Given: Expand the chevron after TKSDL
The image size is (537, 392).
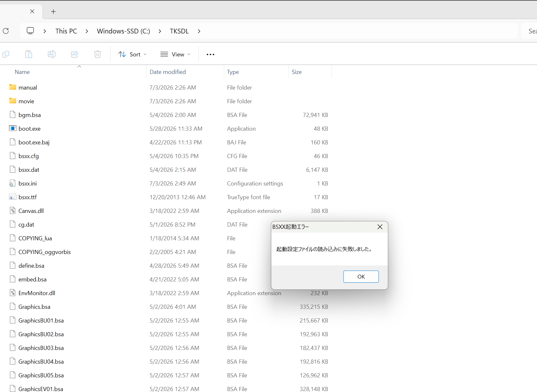Looking at the screenshot, I should coord(199,31).
